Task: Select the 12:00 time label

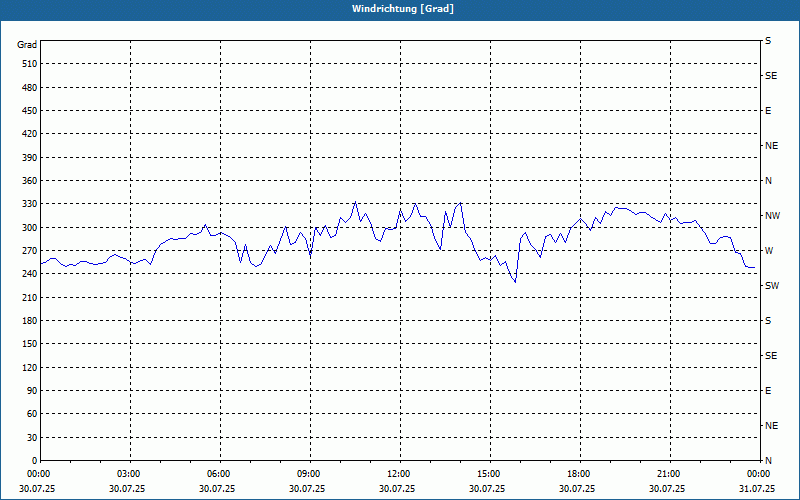Action: [399, 474]
